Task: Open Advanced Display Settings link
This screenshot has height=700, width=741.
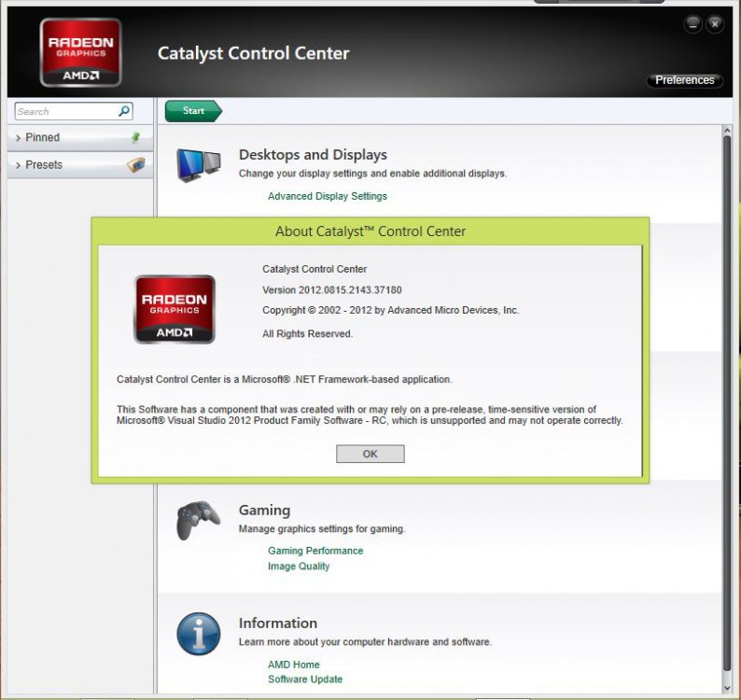Action: pyautogui.click(x=327, y=196)
